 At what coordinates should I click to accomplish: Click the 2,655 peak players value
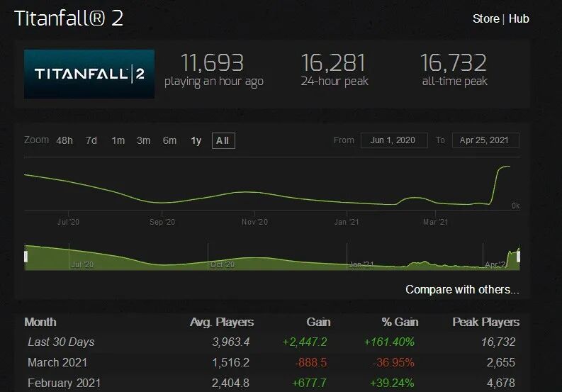tap(501, 363)
